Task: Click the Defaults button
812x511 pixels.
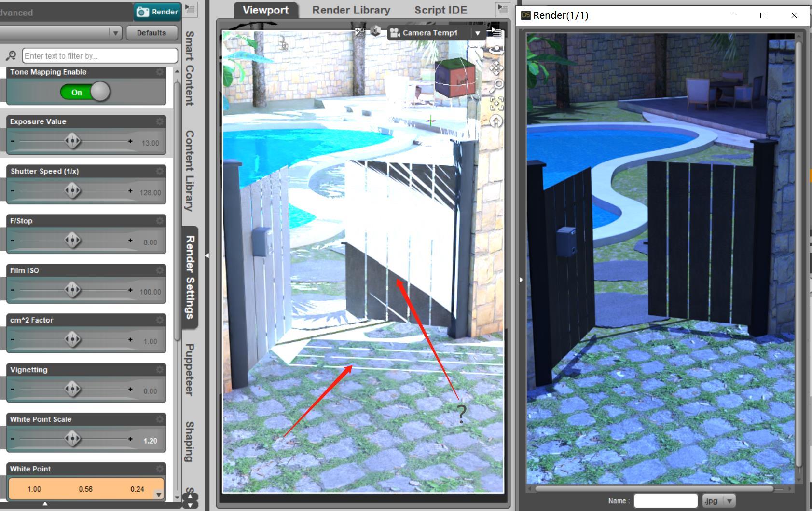Action: pos(151,33)
